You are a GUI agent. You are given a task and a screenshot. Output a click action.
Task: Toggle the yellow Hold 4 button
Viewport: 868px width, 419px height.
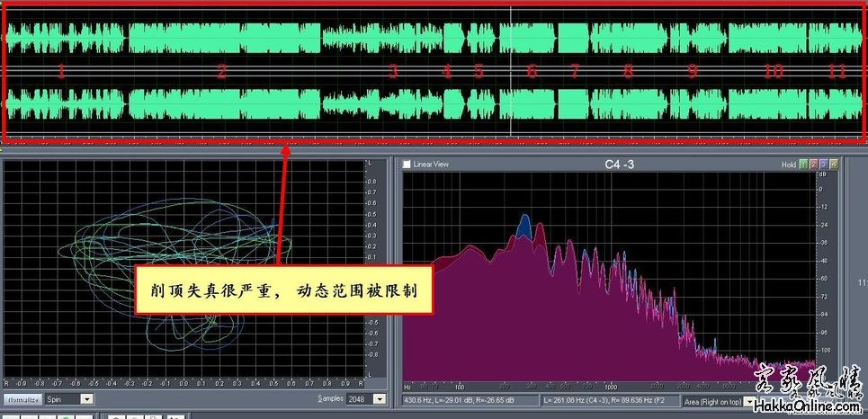(x=834, y=165)
